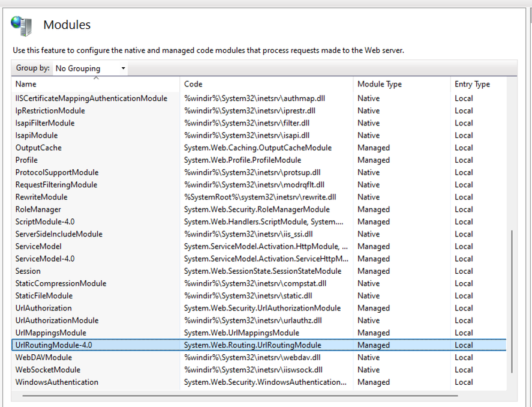The width and height of the screenshot is (532, 407).
Task: Click the isapi.dll code path cell
Action: click(x=247, y=136)
